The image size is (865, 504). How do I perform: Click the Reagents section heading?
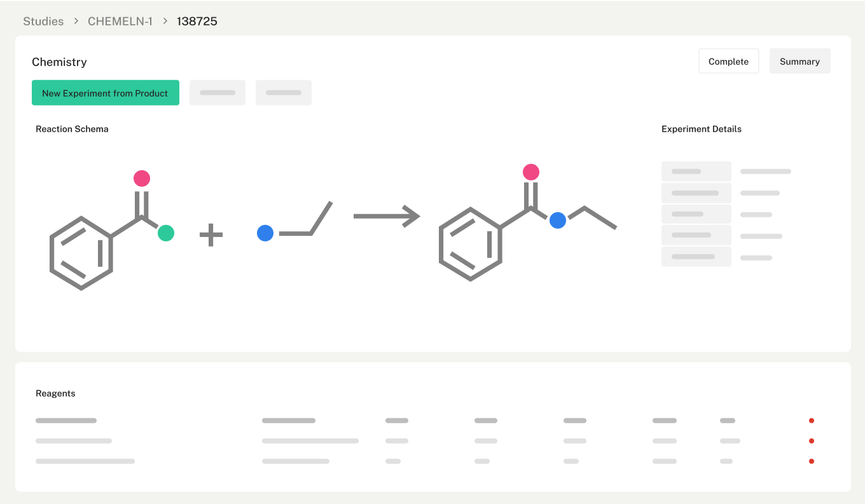click(55, 393)
